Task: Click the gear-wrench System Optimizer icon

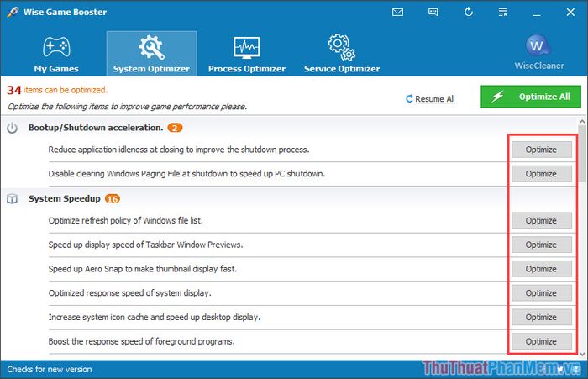Action: coord(151,47)
